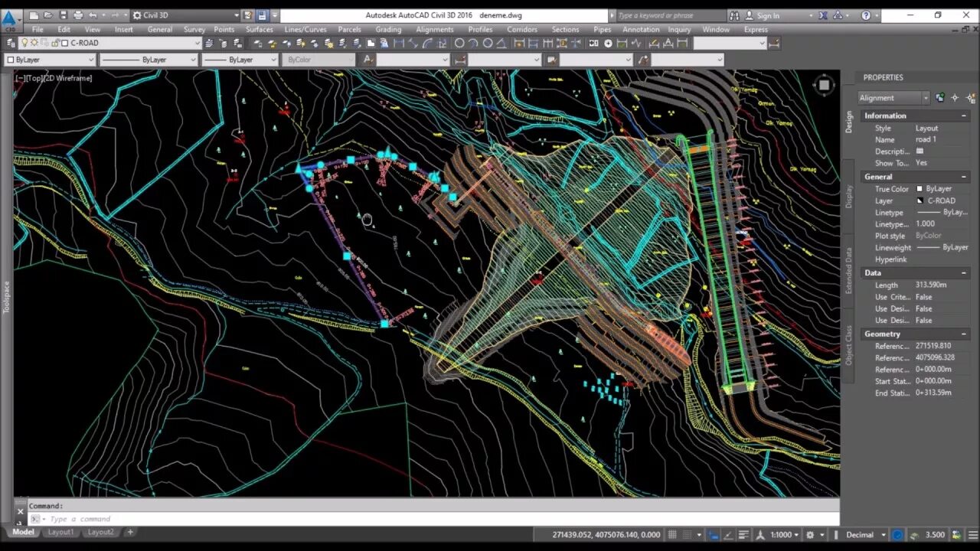This screenshot has height=551, width=980.
Task: Open the color control ByLayer dropdown
Action: pos(51,60)
